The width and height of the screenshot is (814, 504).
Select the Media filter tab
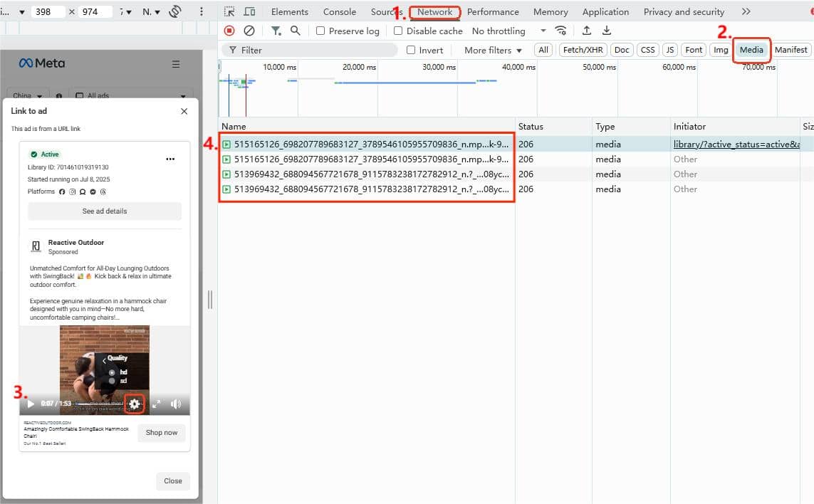pos(751,50)
